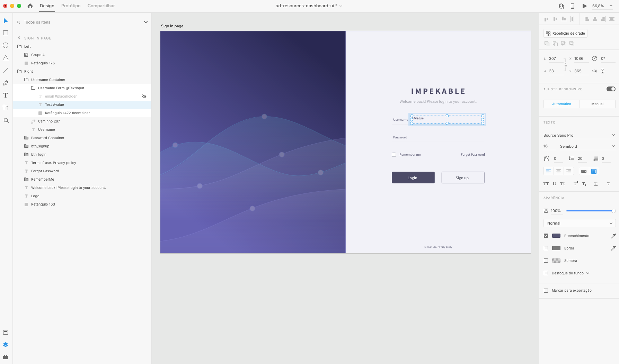Select the Polygon triangle tool
The height and width of the screenshot is (364, 619).
tap(6, 58)
